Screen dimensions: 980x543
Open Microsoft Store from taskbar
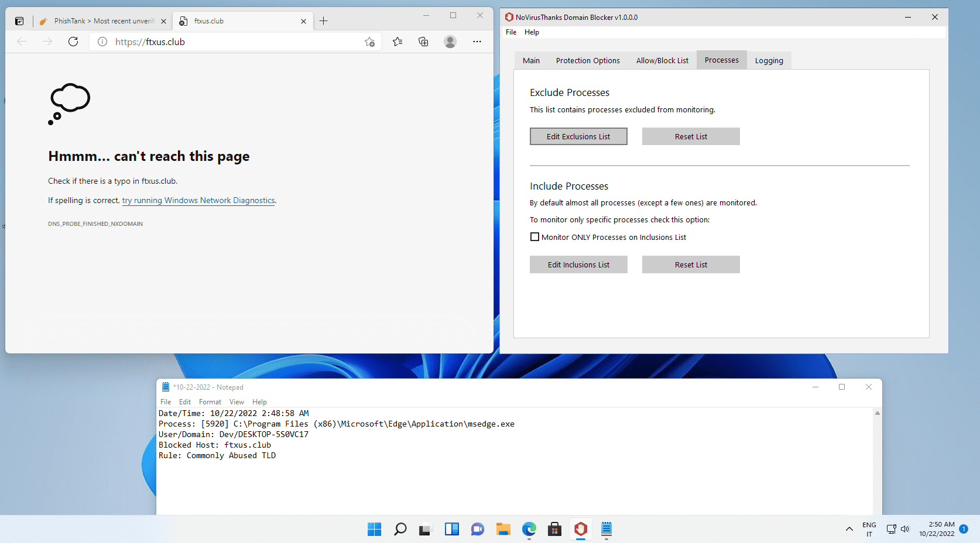click(554, 529)
